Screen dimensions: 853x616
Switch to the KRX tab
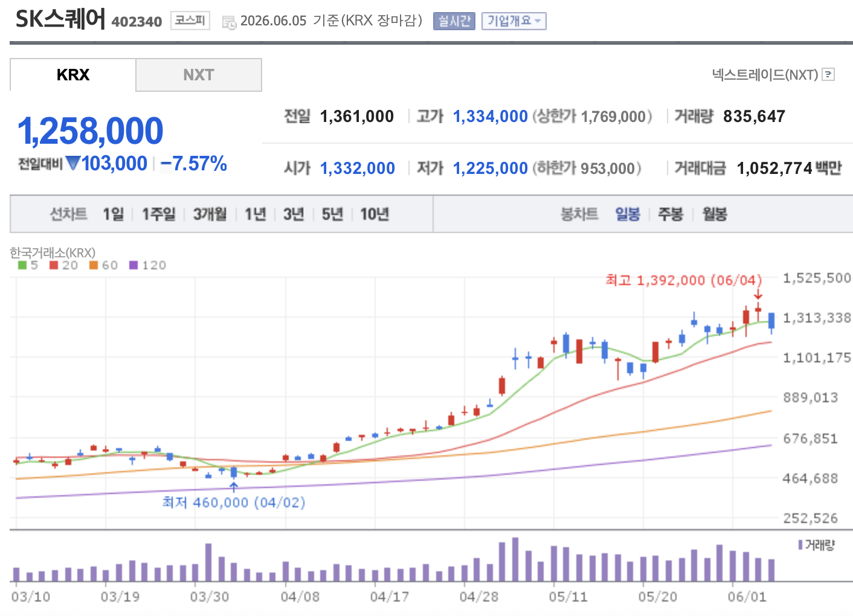click(73, 75)
